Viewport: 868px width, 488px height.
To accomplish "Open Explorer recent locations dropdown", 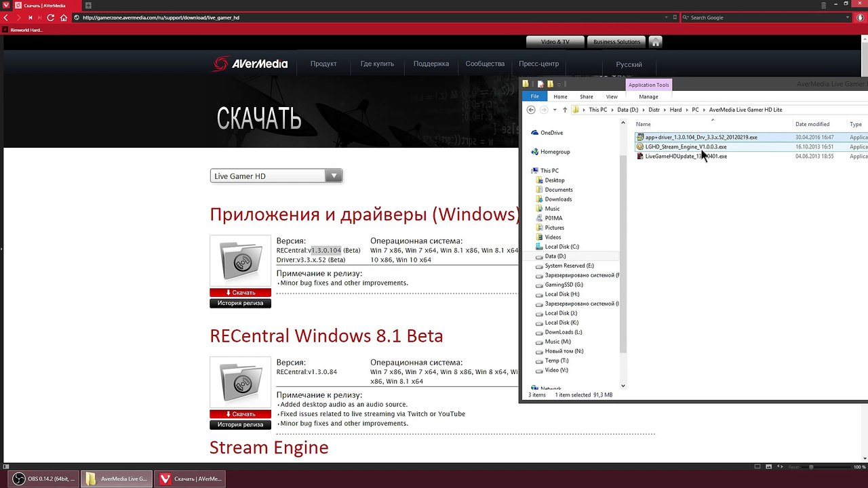I will [555, 110].
